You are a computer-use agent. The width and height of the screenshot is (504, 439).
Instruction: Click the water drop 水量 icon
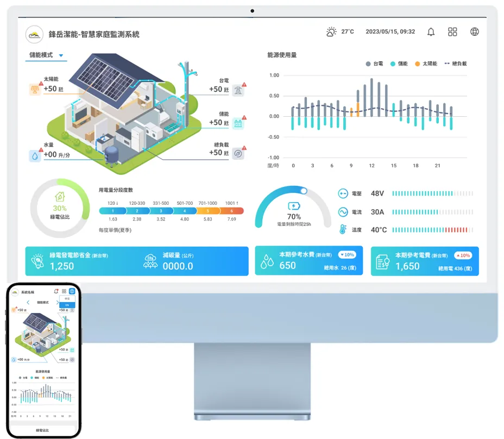[35, 156]
